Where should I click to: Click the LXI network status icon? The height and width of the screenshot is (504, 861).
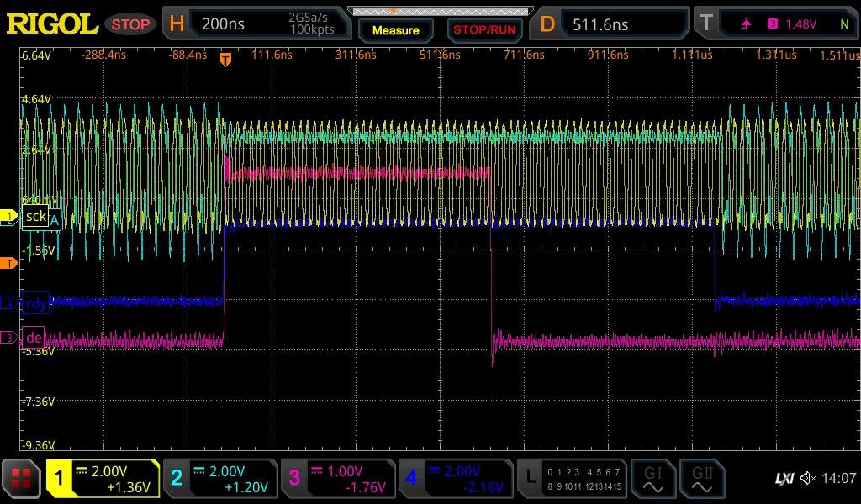(x=784, y=479)
